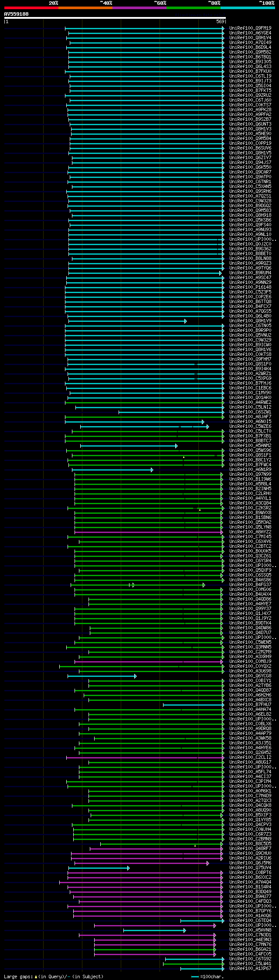Click the UniRef100_C0PP19 label
279x980 pixels.
pos(250,143)
